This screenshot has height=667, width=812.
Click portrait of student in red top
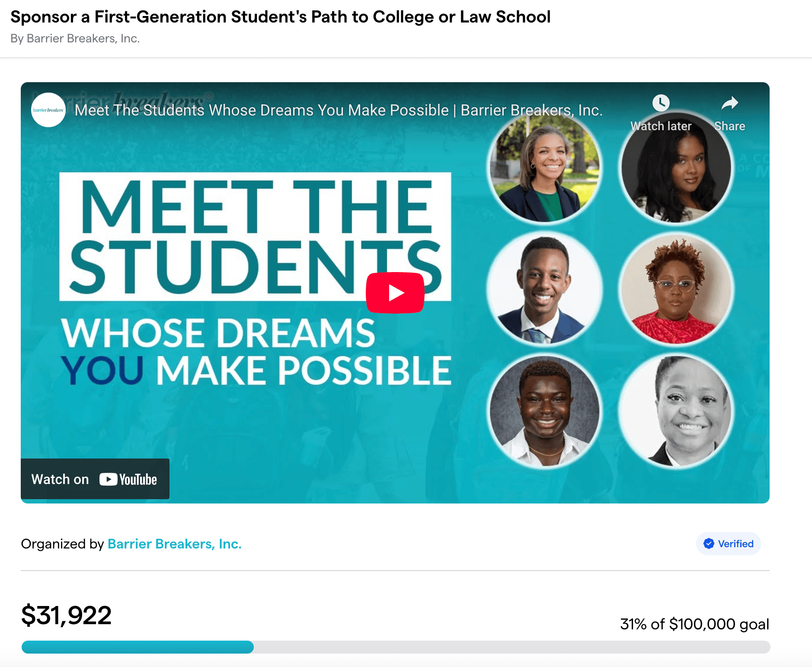pos(676,290)
